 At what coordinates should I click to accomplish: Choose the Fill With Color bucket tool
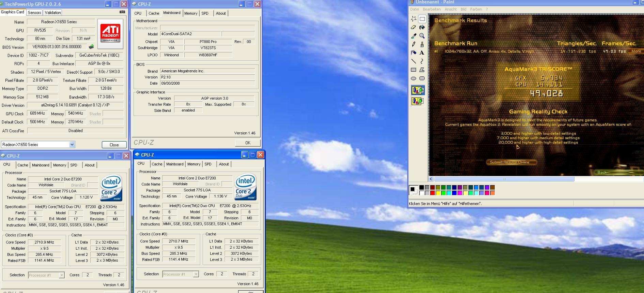[422, 27]
